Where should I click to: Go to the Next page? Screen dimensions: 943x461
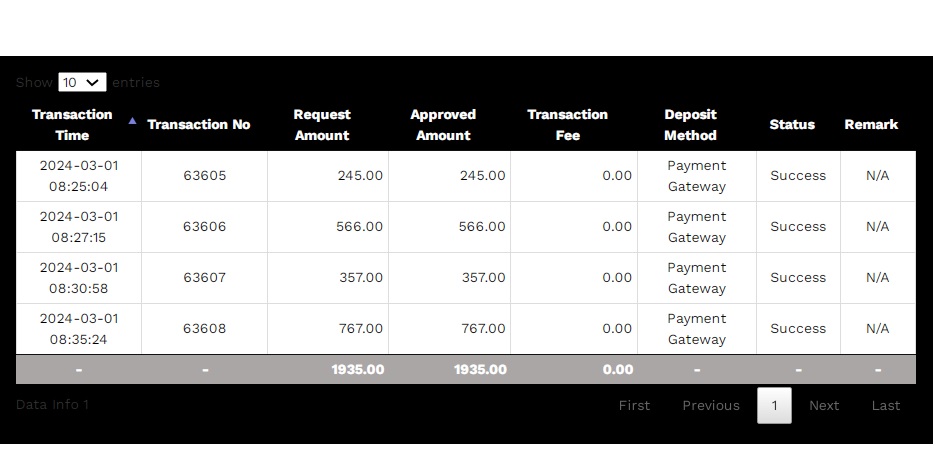(824, 406)
